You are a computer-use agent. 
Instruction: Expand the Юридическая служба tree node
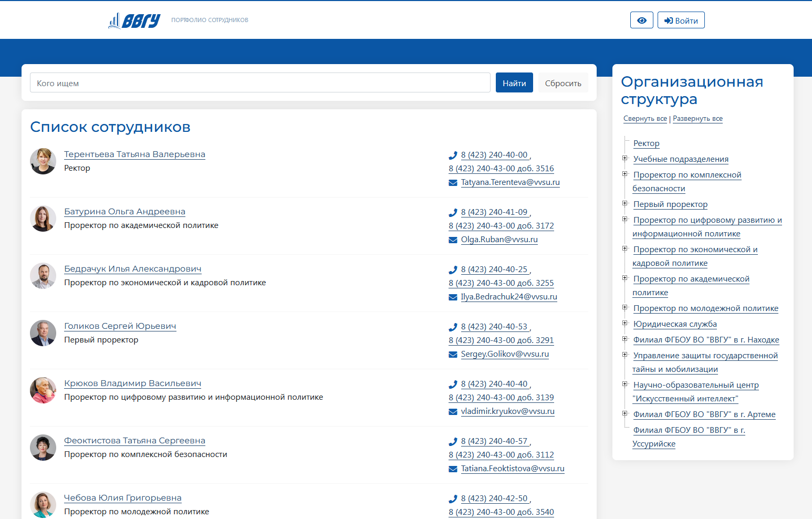tap(625, 323)
